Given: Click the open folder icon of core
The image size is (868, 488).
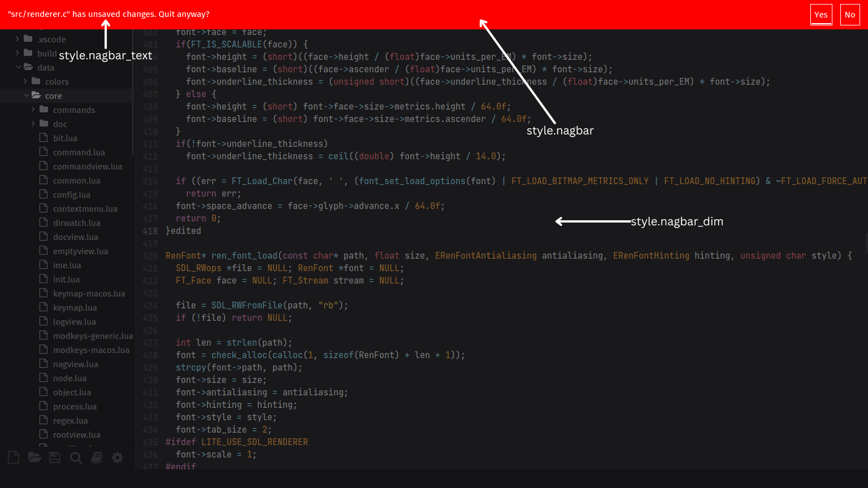Looking at the screenshot, I should point(36,95).
